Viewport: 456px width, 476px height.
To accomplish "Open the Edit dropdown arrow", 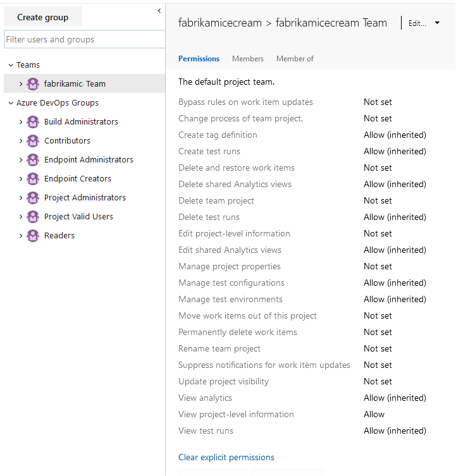I will 437,23.
